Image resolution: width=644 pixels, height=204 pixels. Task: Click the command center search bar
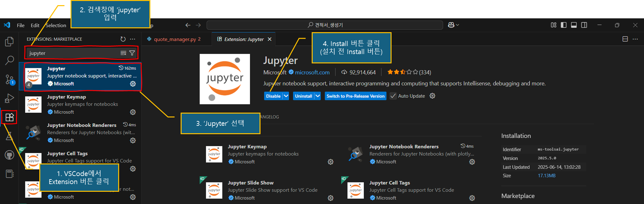point(325,25)
